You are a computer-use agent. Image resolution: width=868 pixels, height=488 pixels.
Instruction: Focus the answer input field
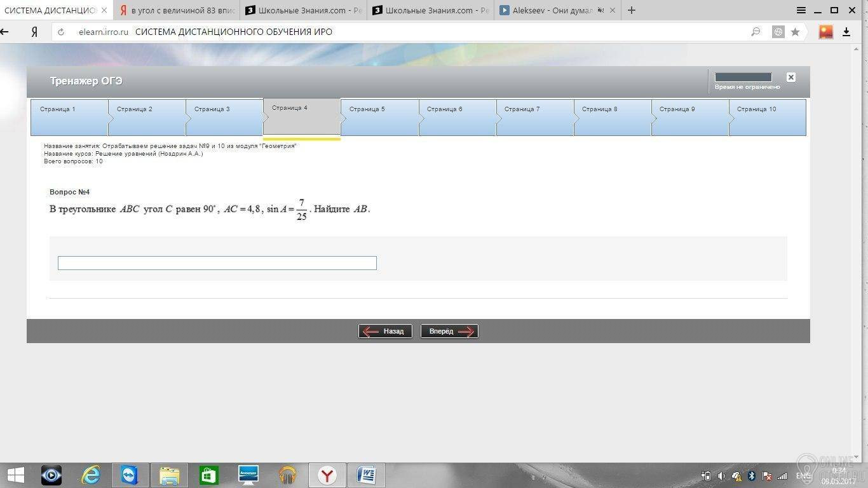tap(217, 263)
